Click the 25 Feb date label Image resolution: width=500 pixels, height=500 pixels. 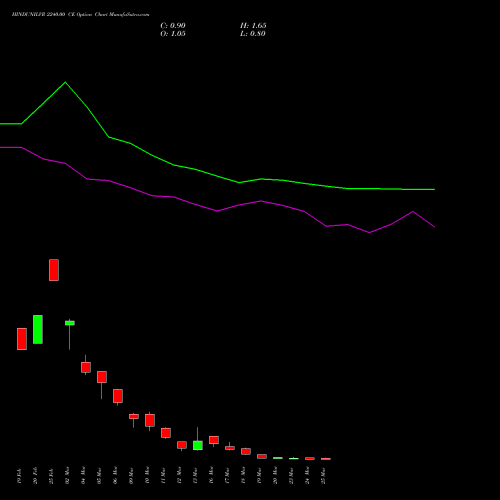pyautogui.click(x=51, y=476)
